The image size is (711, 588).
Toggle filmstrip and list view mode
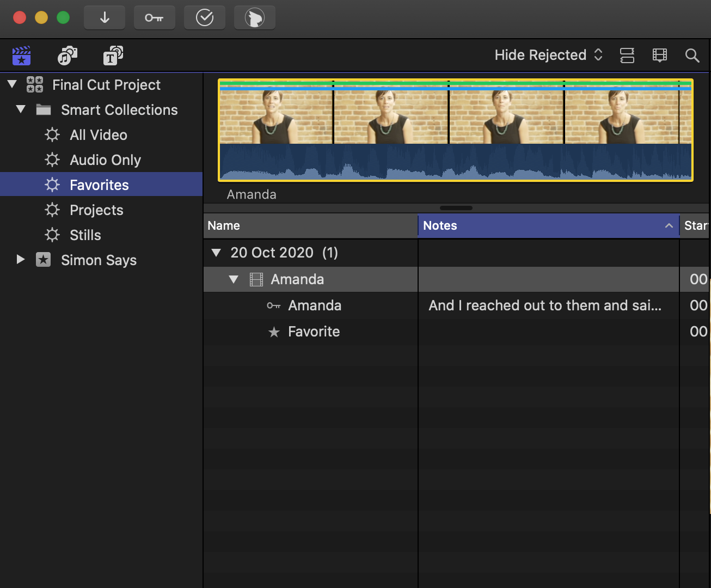[627, 56]
